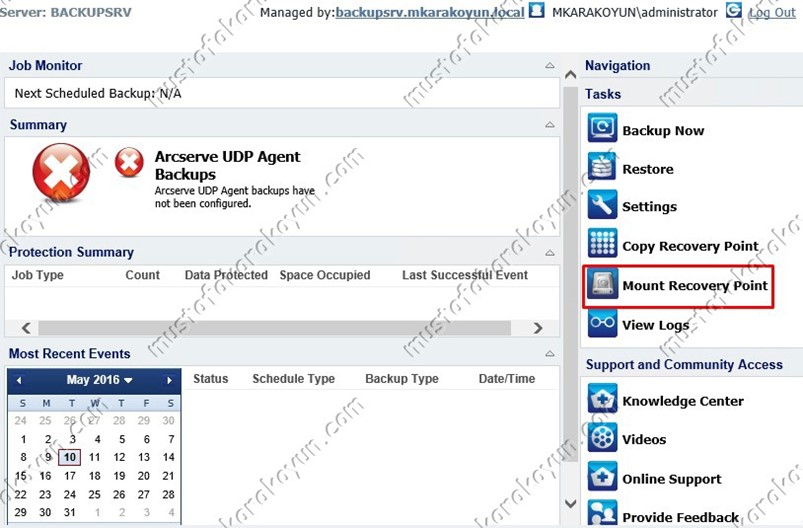The width and height of the screenshot is (803, 528).
Task: Go to next month in calendar
Action: [x=170, y=381]
